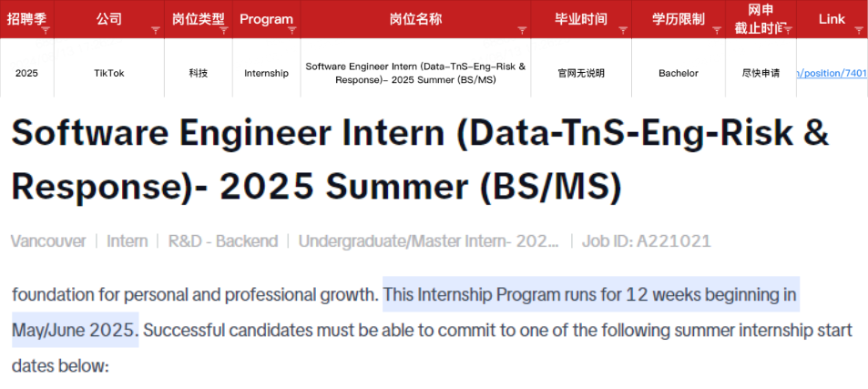Open filter icon on 毕业时间 column
Screen dimensions: 868x389
[623, 30]
